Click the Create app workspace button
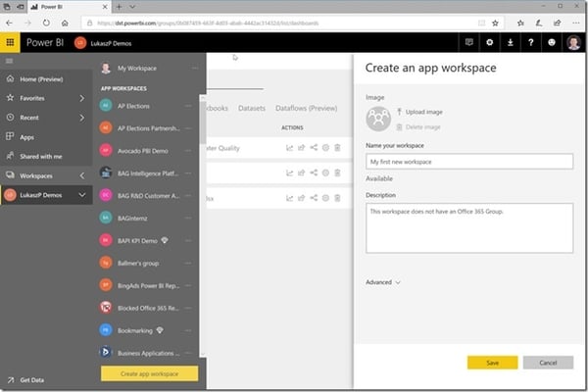Screen dimensions: 588x392 click(149, 373)
